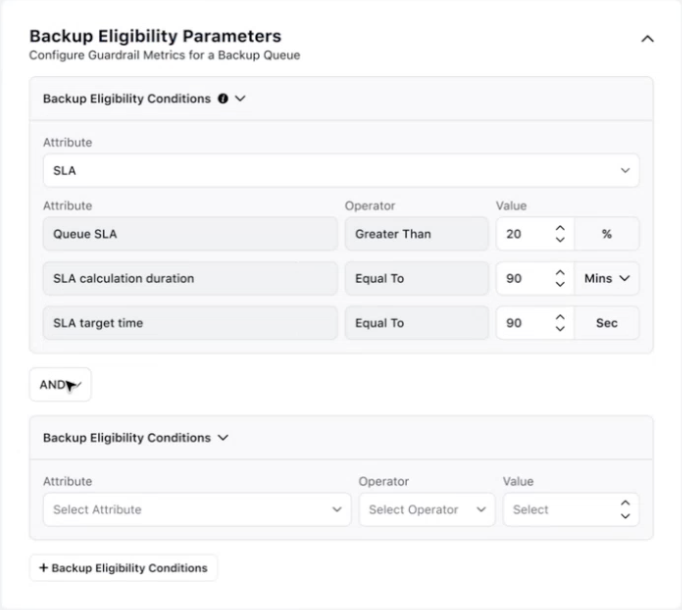682x610 pixels.
Task: Click the info icon beside Backup Eligibility Conditions
Action: (x=223, y=99)
